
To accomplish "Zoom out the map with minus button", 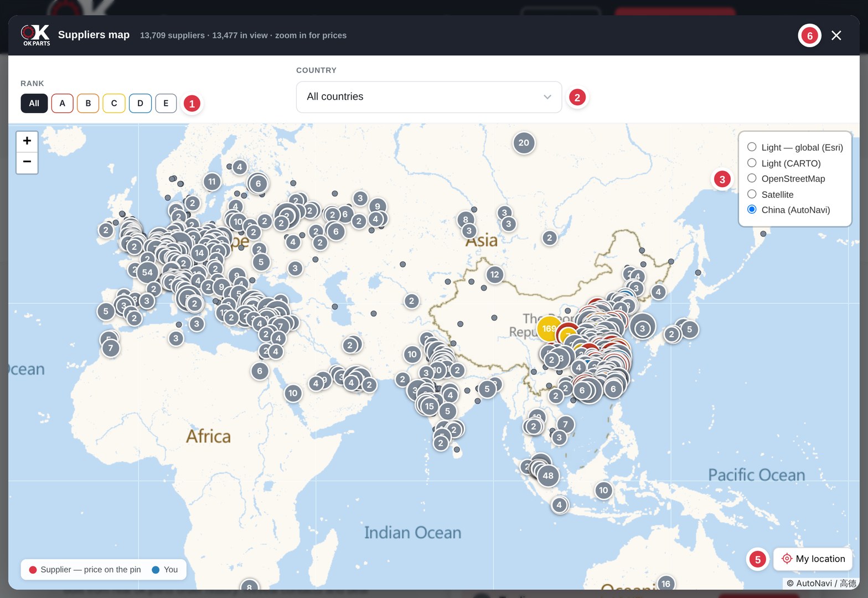I will click(27, 162).
